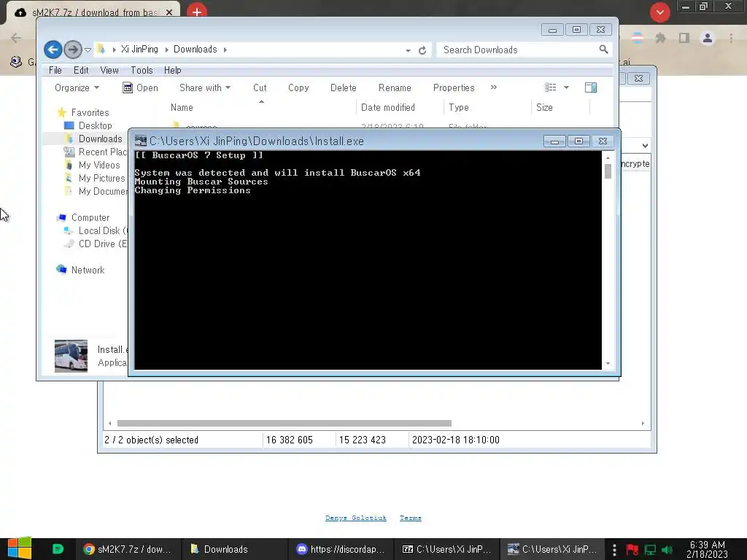Open the File menu in Explorer
Screen dimensions: 747x560
55,70
